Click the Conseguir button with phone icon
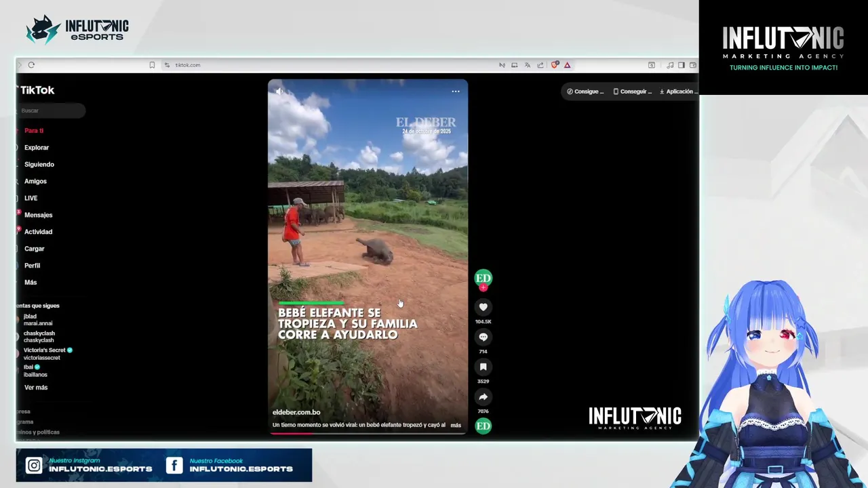This screenshot has height=488, width=868. (x=633, y=91)
